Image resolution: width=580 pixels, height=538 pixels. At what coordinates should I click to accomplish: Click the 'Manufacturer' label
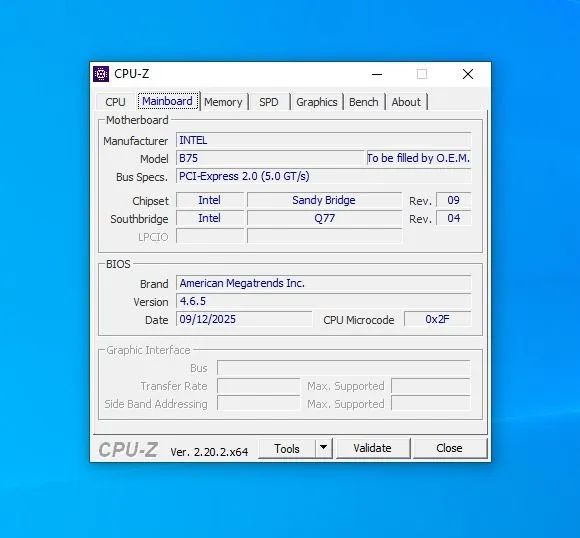(x=135, y=141)
